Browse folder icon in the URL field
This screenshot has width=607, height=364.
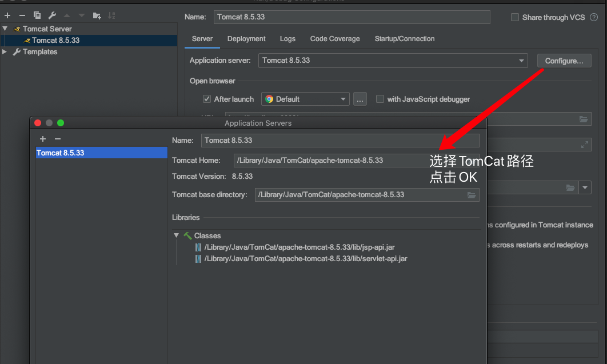point(584,119)
